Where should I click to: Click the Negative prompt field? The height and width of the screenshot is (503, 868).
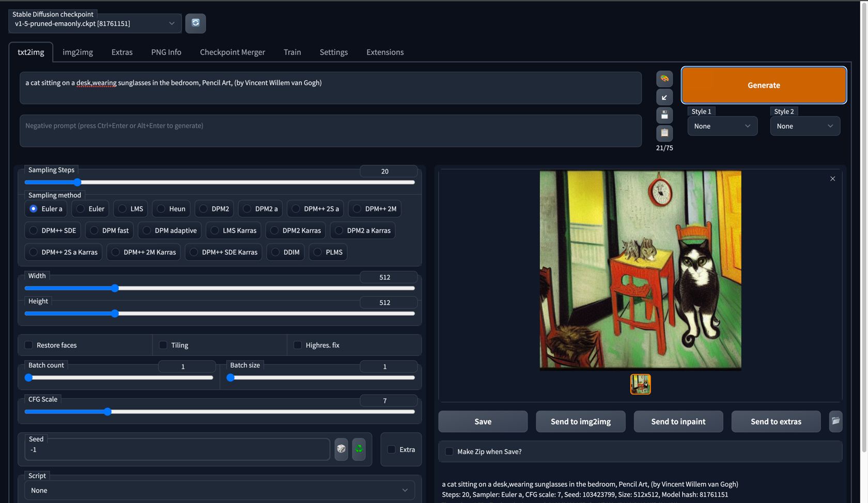[x=331, y=131]
